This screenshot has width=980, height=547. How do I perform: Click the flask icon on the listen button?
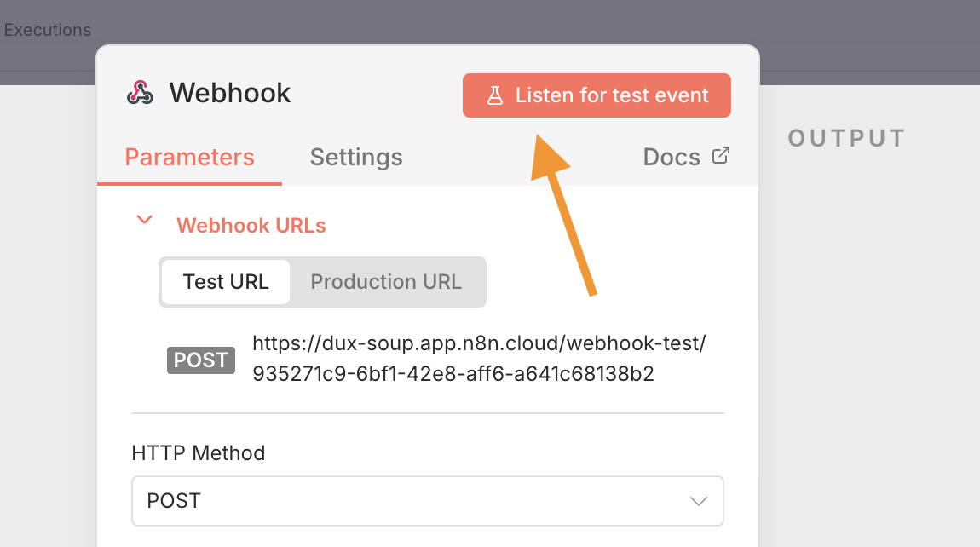coord(495,95)
